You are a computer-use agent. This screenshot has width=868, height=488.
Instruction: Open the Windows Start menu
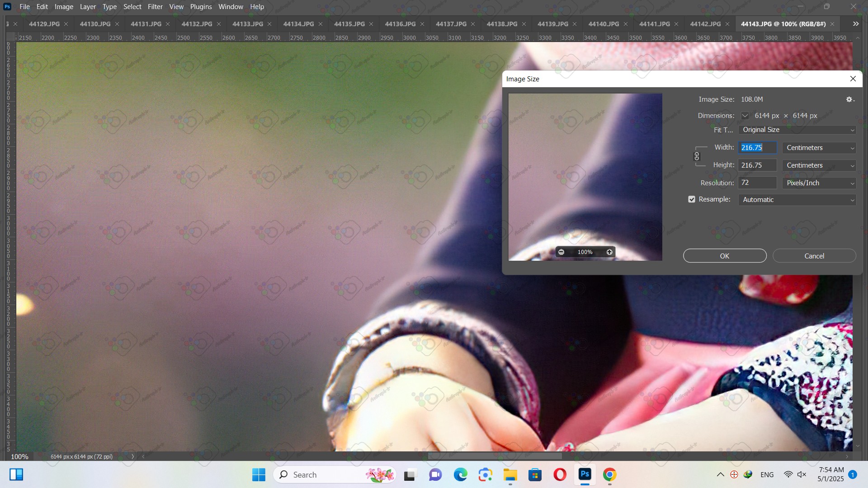(x=259, y=474)
